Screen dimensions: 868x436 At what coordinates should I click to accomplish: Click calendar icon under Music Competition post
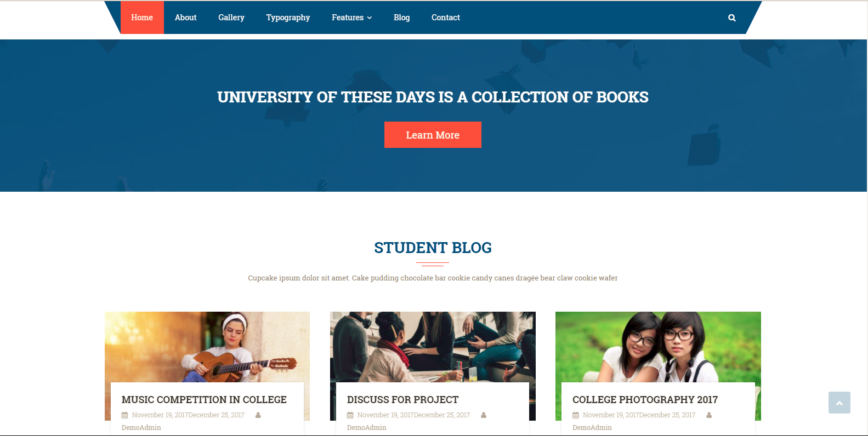pos(124,415)
